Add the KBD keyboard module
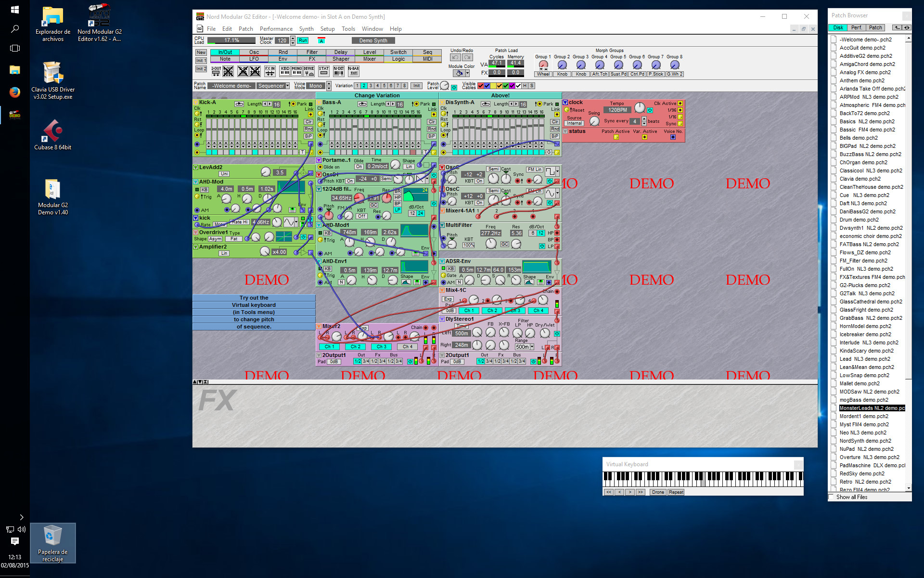 (x=285, y=71)
